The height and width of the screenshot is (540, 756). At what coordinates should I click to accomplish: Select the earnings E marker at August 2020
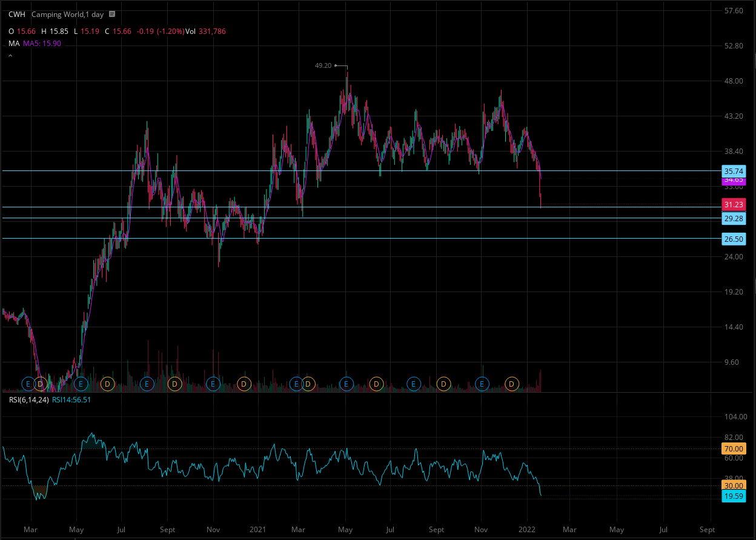(147, 384)
